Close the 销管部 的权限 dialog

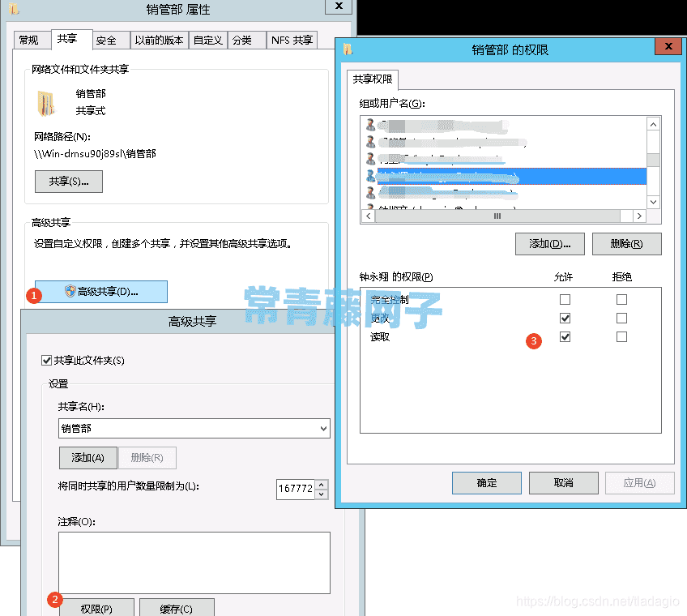tap(668, 46)
